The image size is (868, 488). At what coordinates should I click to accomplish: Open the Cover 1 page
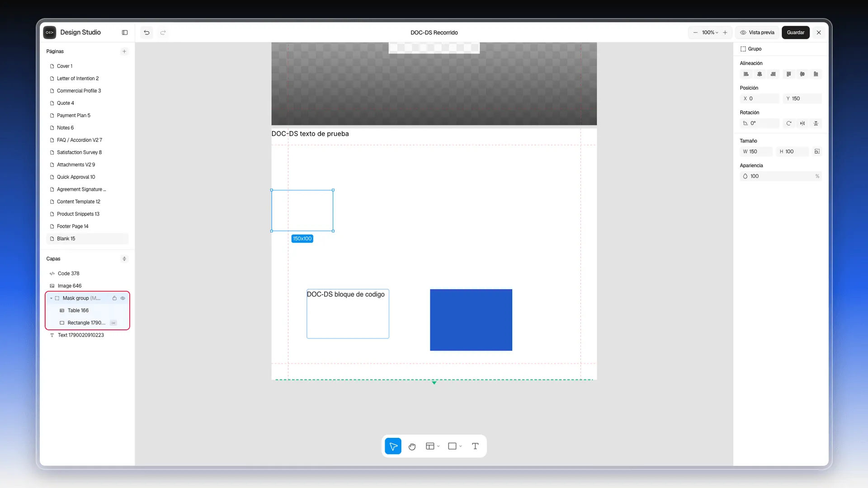87,66
